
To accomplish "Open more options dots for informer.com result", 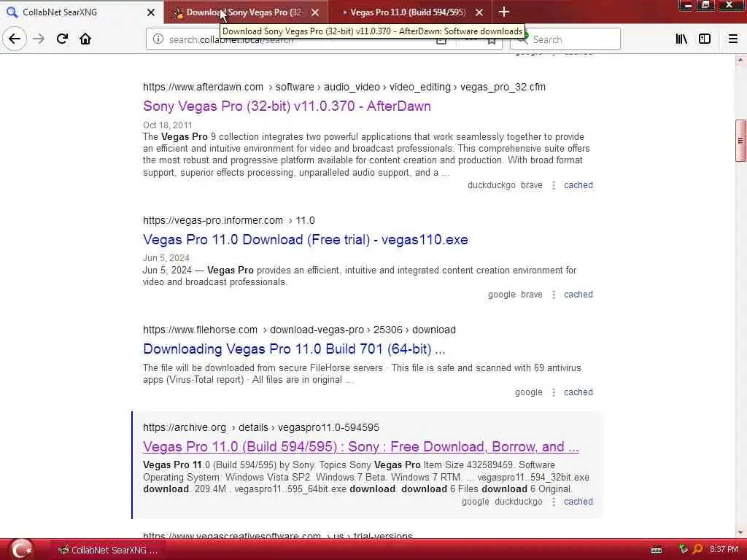I will pos(554,295).
